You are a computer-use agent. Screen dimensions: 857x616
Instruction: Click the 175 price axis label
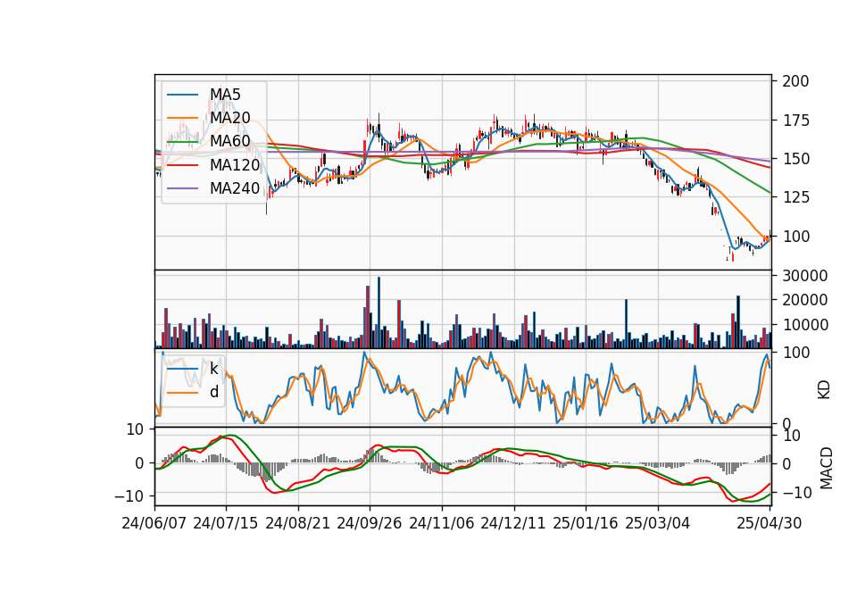795,121
